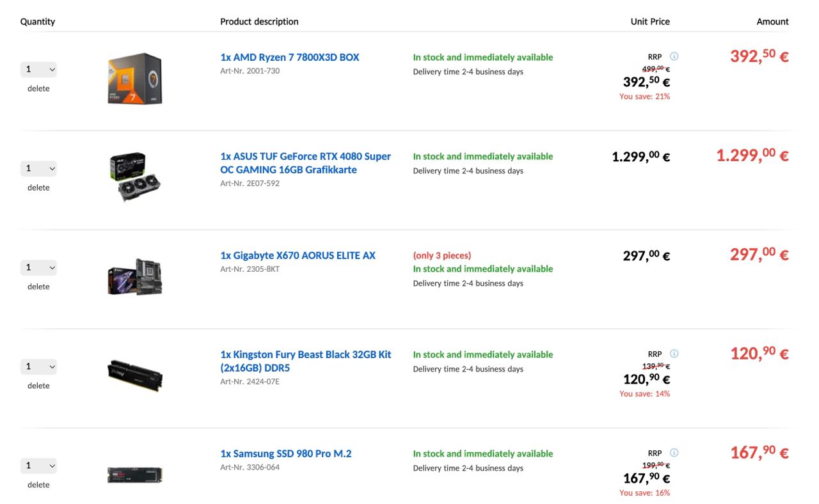Open quantity dropdown for ASUS RTX 4080

coord(38,168)
